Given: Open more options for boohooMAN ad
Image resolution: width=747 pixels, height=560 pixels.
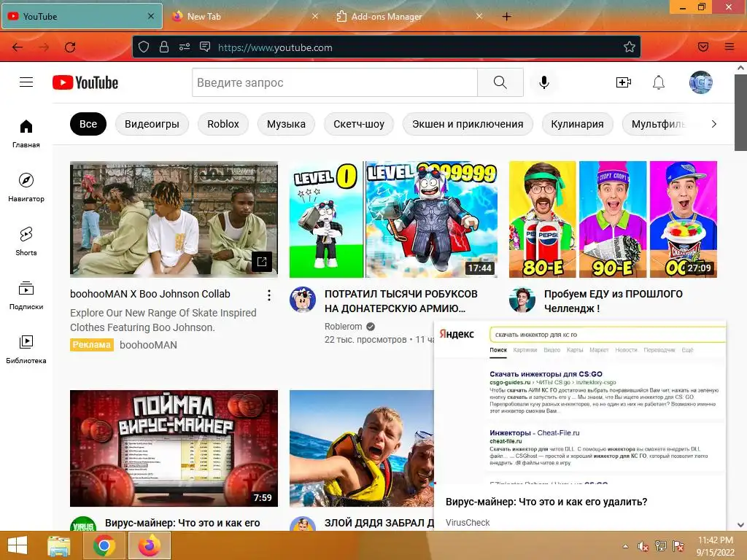Looking at the screenshot, I should (269, 295).
